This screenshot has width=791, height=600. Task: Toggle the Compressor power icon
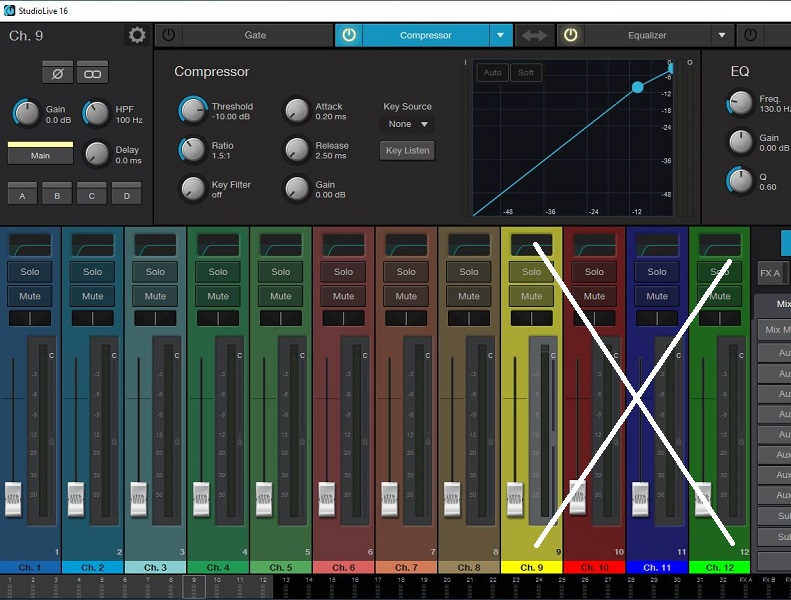pos(349,35)
